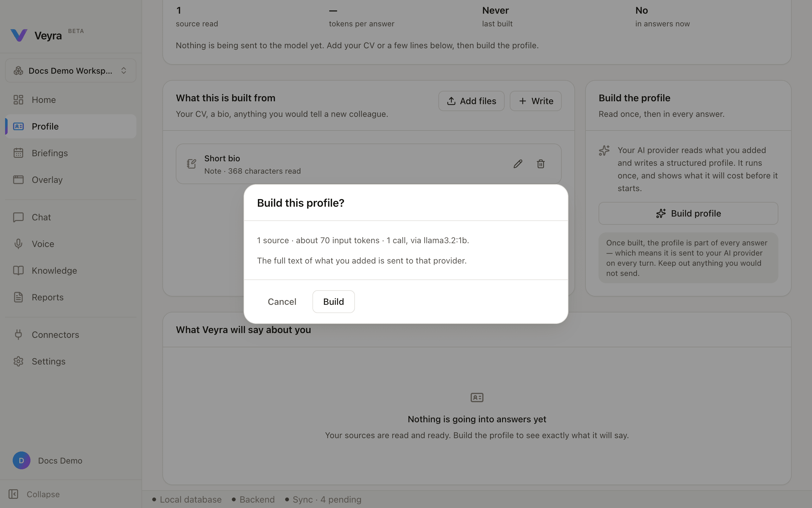Open the Docs Demo Workspace switcher
Screen dimensions: 812x508
click(x=70, y=70)
